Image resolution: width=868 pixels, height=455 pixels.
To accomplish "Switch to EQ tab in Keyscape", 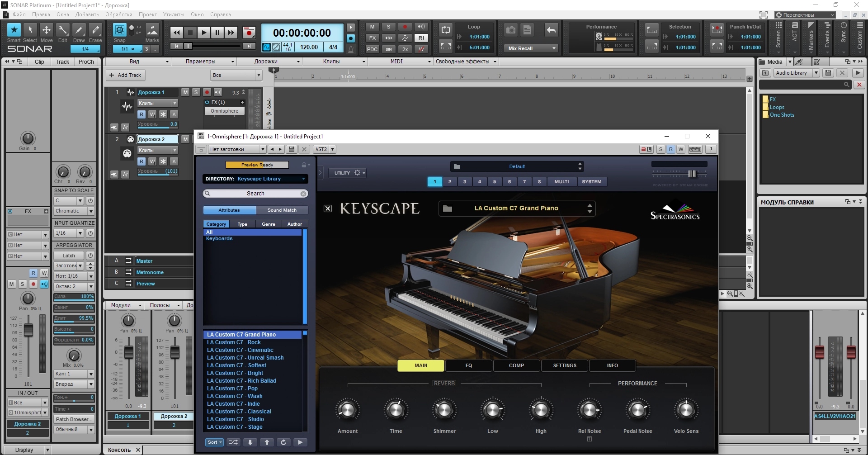I will point(469,365).
